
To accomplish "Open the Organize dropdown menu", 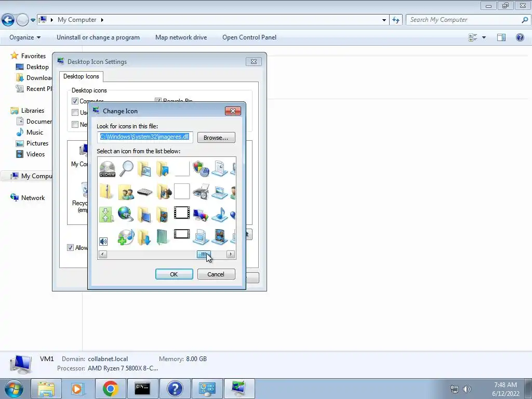I will click(x=25, y=37).
